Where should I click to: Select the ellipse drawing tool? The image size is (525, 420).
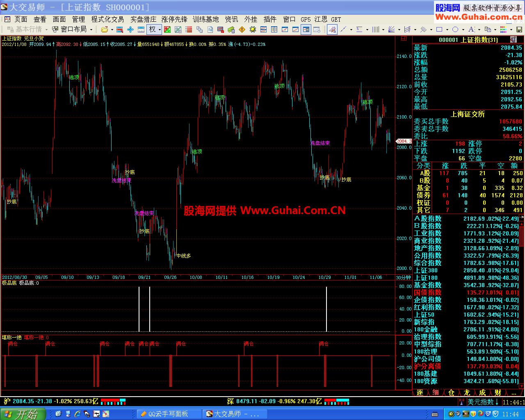[x=455, y=30]
